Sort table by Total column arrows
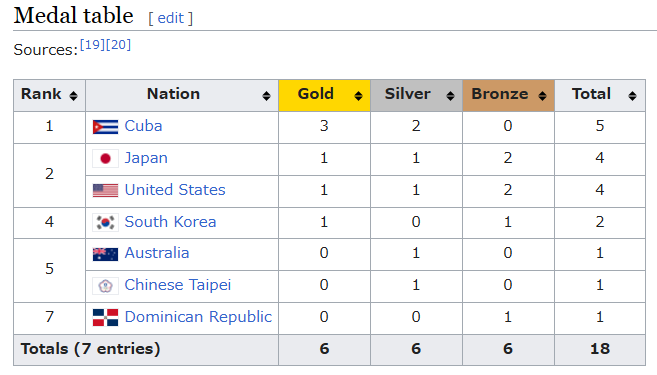The height and width of the screenshot is (375, 657). 633,96
